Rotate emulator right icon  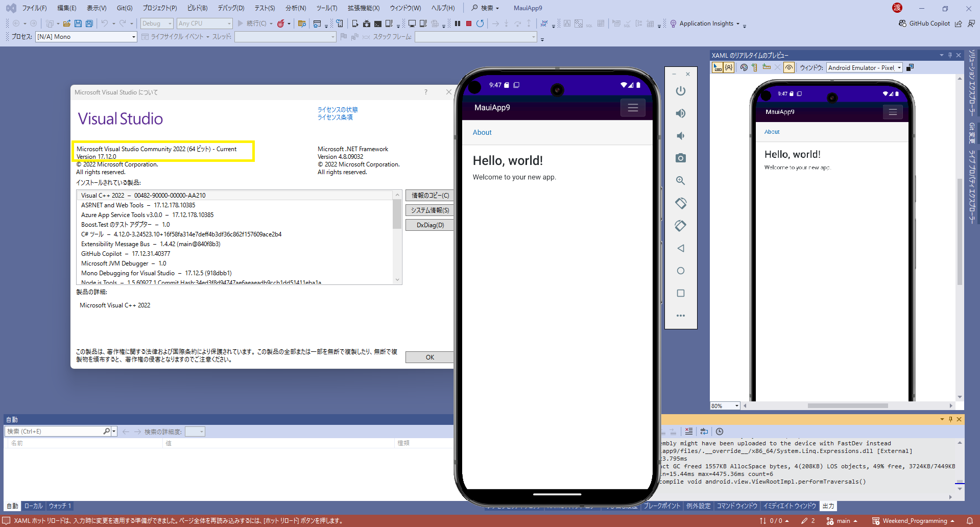point(680,226)
